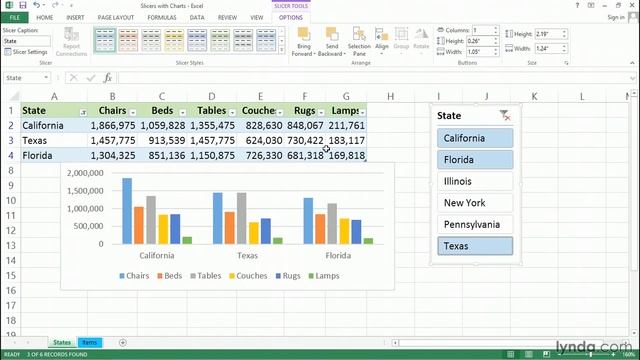
Task: Switch to Page Break Preview icon
Action: [x=547, y=354]
